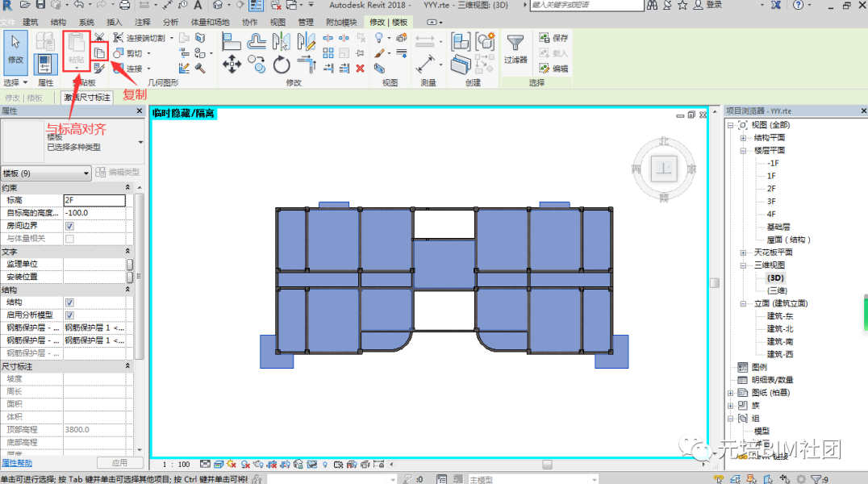868x484 pixels.
Task: Click the 应用 apply button
Action: coord(119,463)
